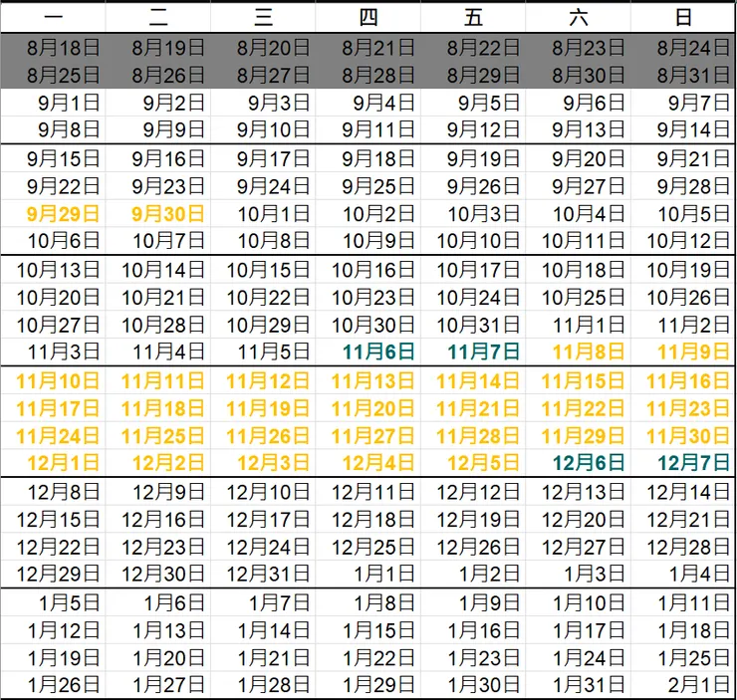Select cell 11月24日
The height and width of the screenshot is (700, 737).
53,436
